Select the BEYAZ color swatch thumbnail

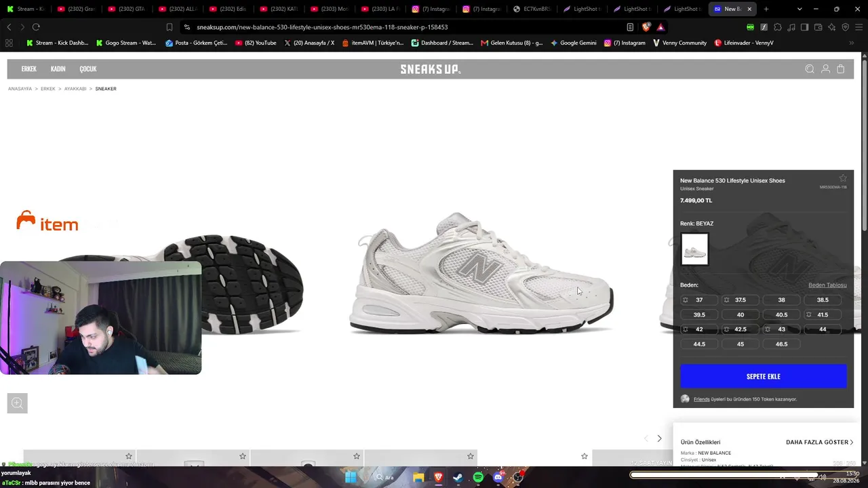click(x=694, y=249)
